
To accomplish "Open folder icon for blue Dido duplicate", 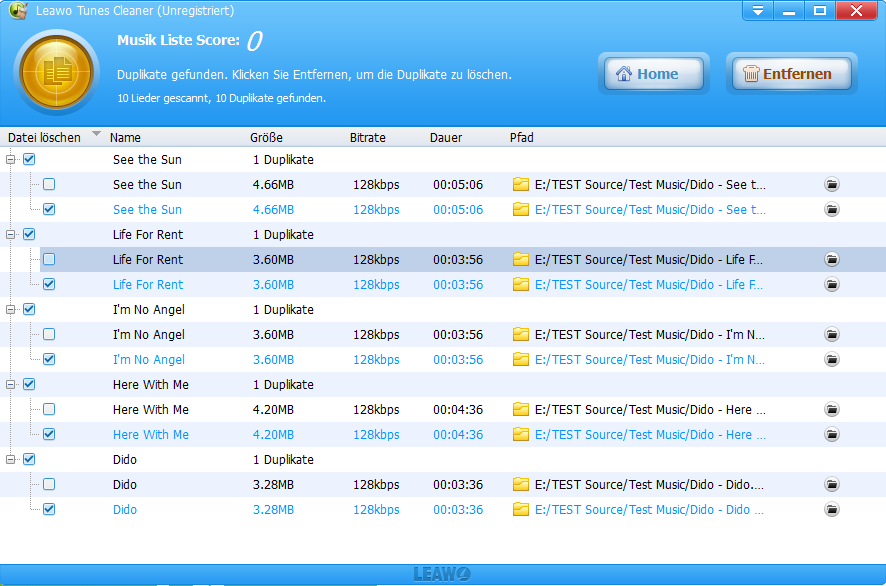I will point(831,510).
